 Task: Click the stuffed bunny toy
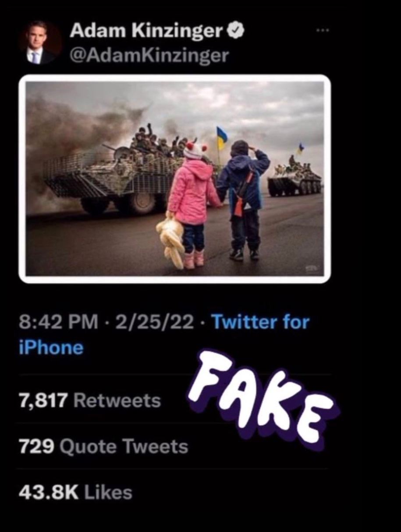pyautogui.click(x=170, y=239)
